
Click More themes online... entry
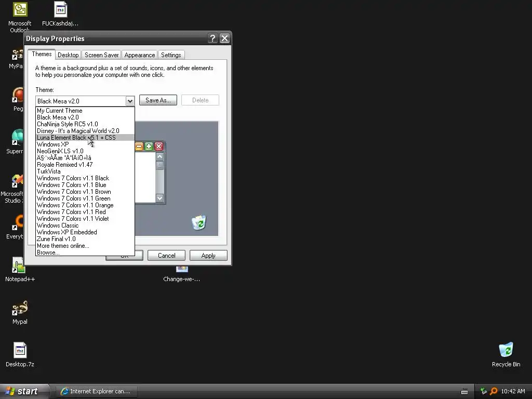[x=85, y=246]
